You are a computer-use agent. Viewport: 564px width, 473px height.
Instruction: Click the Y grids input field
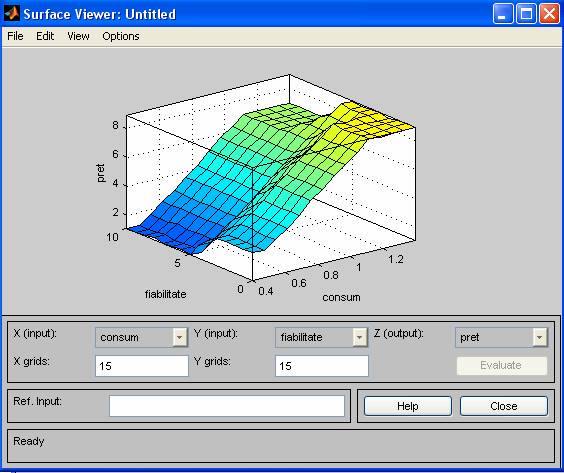point(322,366)
